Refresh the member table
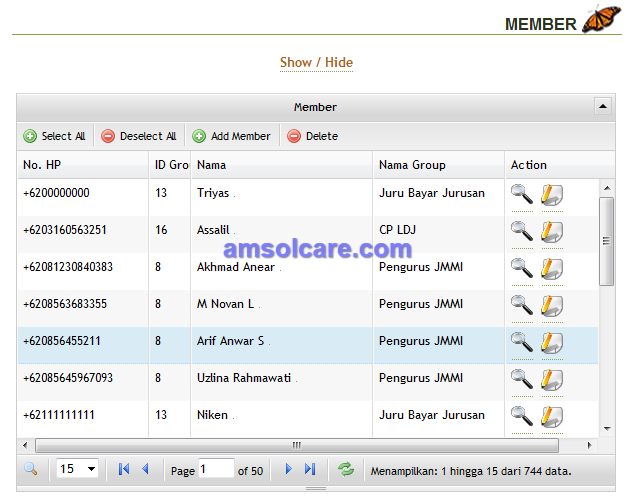Viewport: 635px width, 496px height. tap(346, 470)
